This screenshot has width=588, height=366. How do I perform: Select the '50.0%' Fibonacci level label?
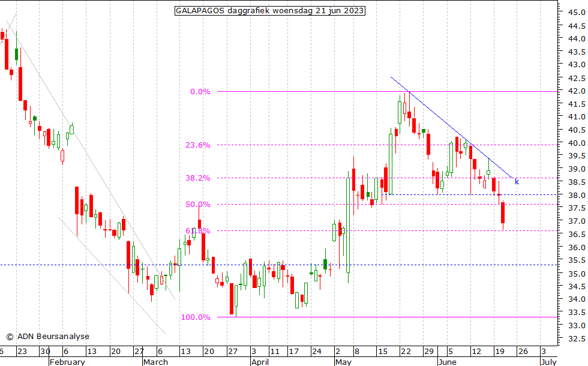tap(198, 205)
